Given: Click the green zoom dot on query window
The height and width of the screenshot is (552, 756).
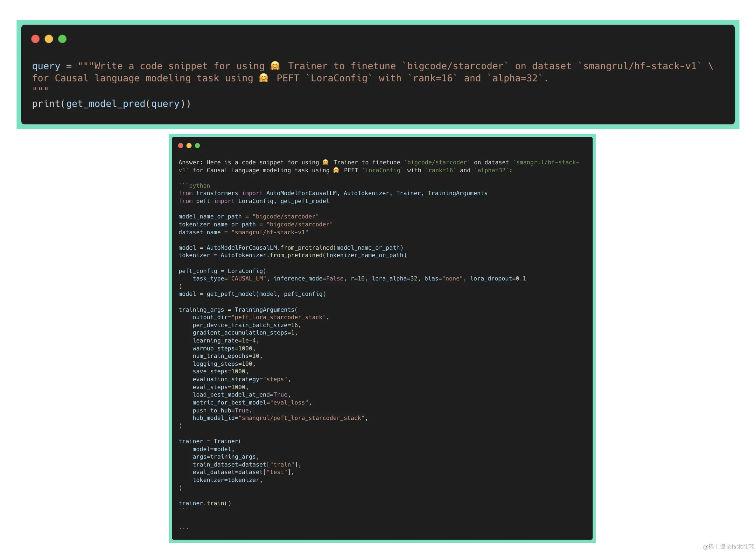Looking at the screenshot, I should tap(62, 39).
